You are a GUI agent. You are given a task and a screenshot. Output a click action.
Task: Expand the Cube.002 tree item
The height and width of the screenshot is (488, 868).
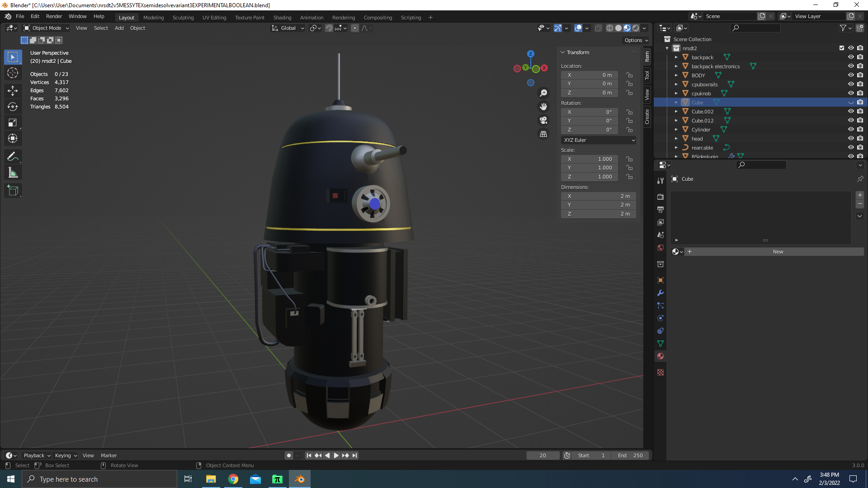tap(676, 111)
